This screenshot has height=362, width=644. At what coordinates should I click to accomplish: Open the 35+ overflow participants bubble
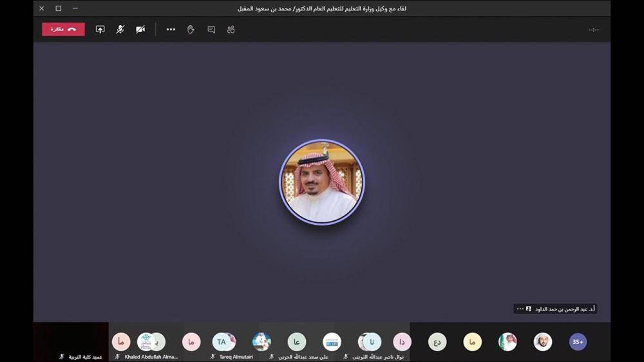point(578,342)
